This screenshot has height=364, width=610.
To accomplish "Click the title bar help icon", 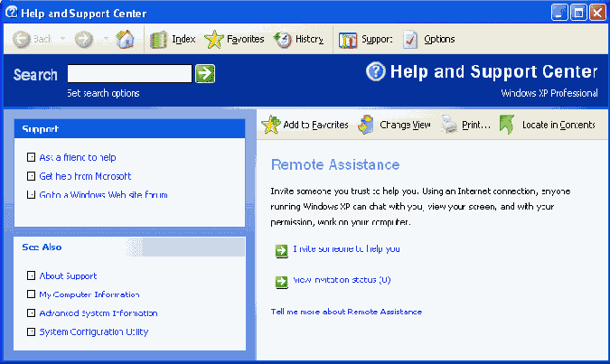I will 11,13.
